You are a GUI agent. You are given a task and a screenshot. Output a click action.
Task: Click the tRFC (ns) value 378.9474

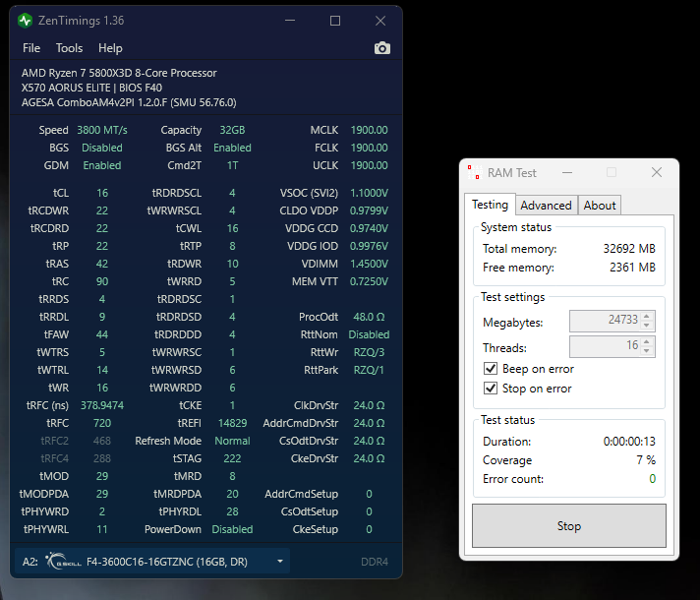pos(102,405)
